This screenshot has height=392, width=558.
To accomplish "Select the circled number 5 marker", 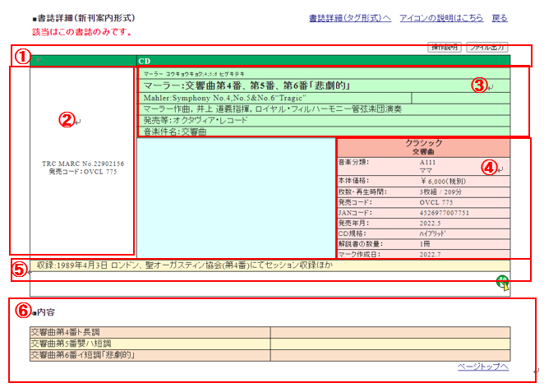I will [x=21, y=268].
